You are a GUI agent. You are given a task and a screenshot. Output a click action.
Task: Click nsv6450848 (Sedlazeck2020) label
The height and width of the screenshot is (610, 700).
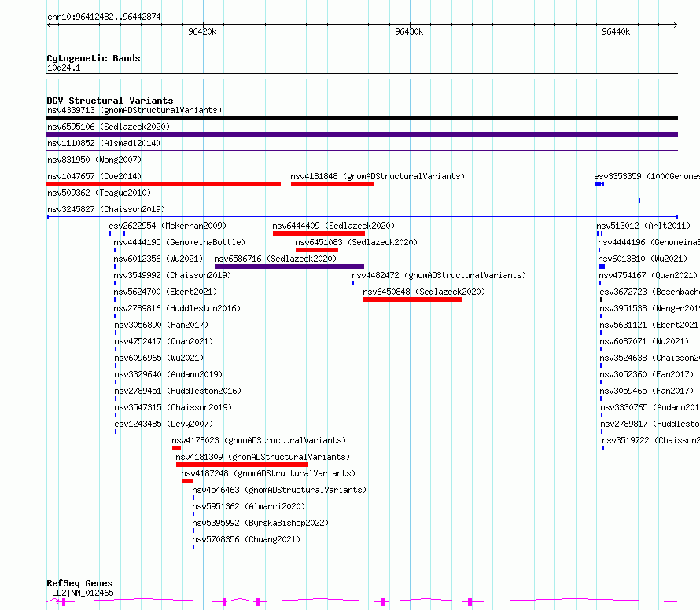pyautogui.click(x=424, y=292)
